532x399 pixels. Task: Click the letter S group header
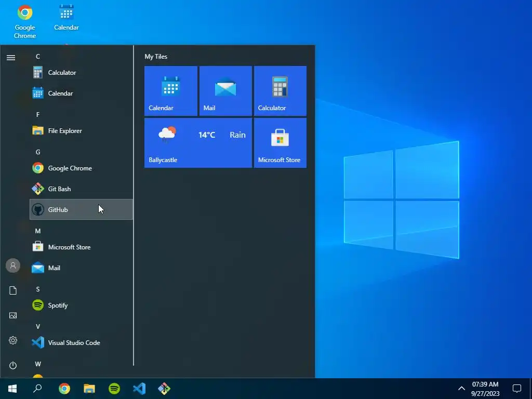click(x=38, y=289)
